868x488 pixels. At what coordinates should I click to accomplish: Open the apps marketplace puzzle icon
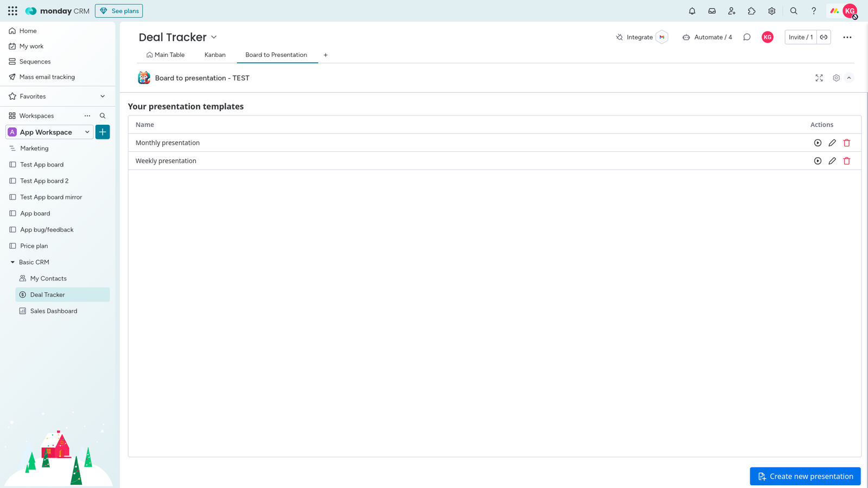[x=751, y=11]
